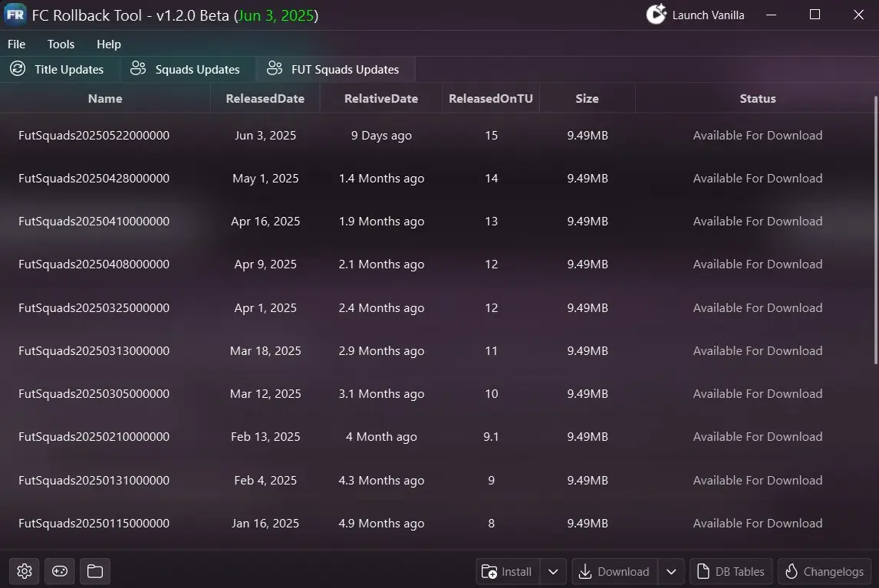Image resolution: width=879 pixels, height=588 pixels.
Task: Select row FutSquads20250522000000
Action: (x=436, y=135)
